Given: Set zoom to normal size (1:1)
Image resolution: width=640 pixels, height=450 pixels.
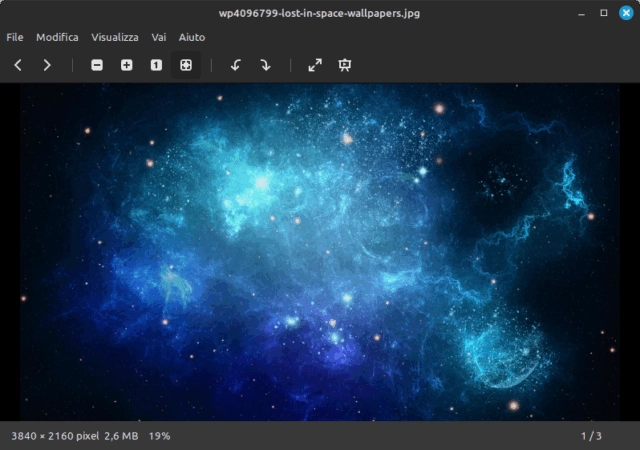Looking at the screenshot, I should pyautogui.click(x=156, y=65).
